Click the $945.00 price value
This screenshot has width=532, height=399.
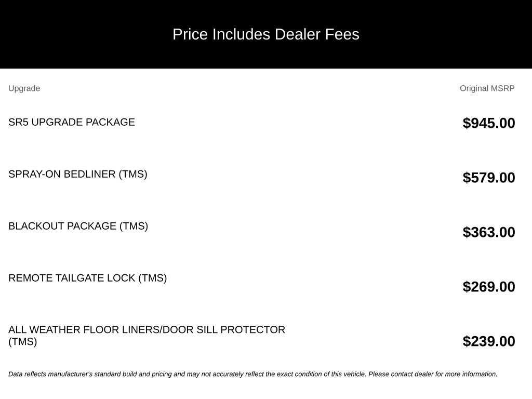tap(489, 123)
